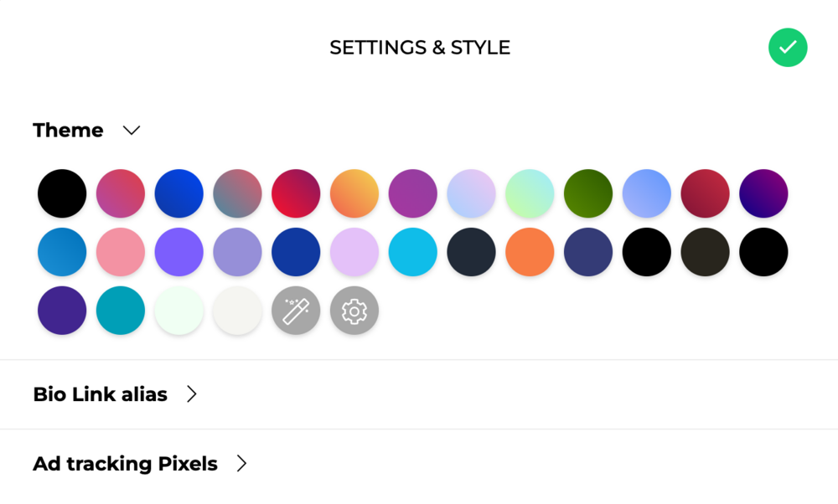
Task: Select the dark brown-black theme swatch
Action: (x=705, y=252)
